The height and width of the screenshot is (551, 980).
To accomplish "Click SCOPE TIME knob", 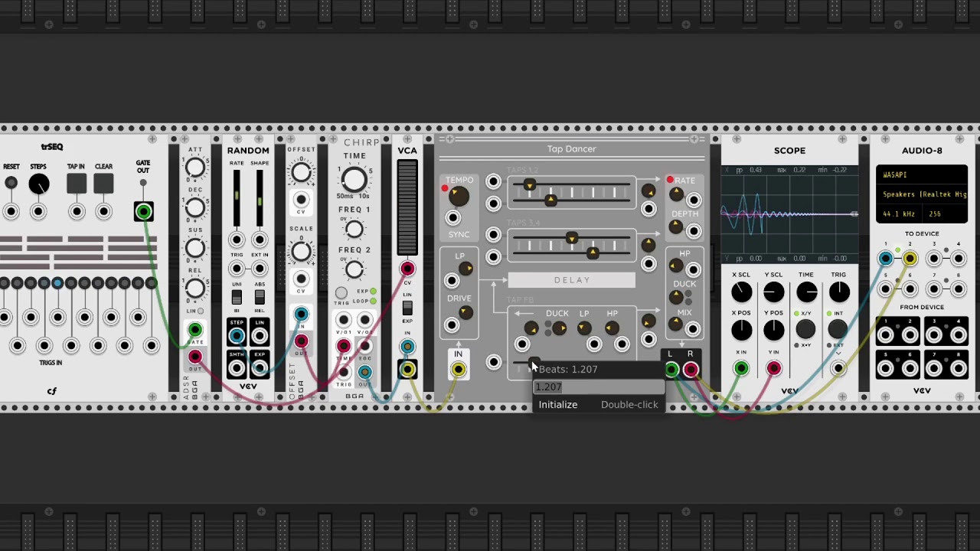I will pos(806,292).
